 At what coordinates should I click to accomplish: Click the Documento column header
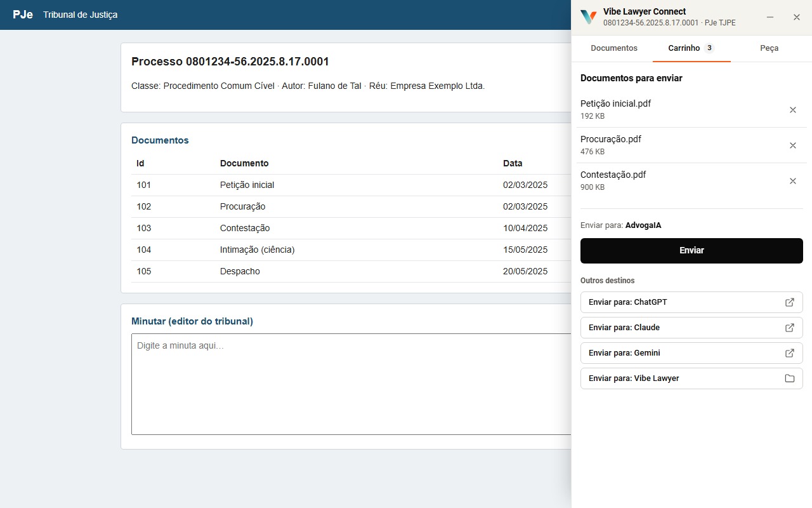[244, 164]
